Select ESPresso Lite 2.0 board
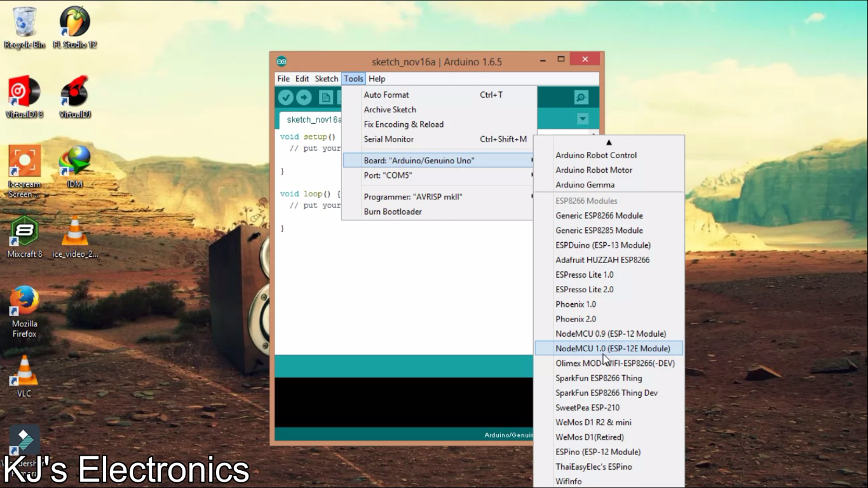This screenshot has width=868, height=488. [609, 289]
